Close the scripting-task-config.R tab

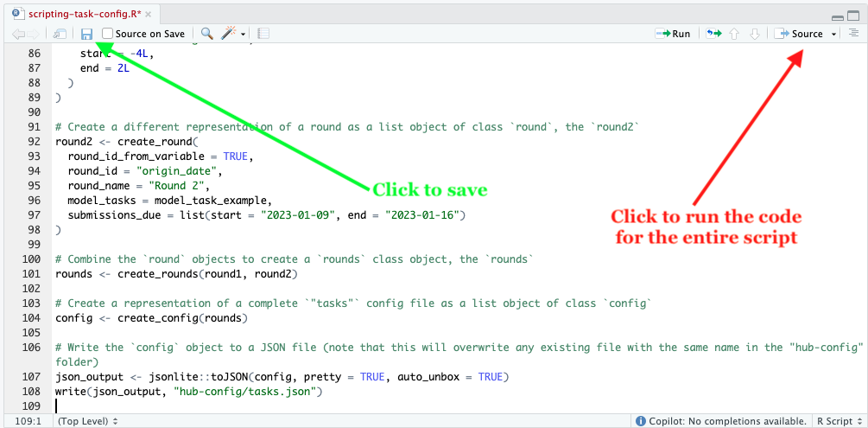click(x=149, y=13)
